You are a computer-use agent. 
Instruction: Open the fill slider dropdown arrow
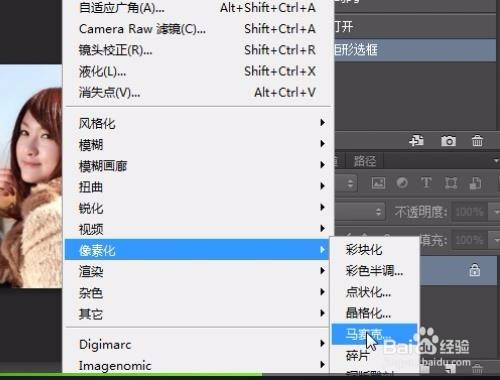[x=495, y=240]
